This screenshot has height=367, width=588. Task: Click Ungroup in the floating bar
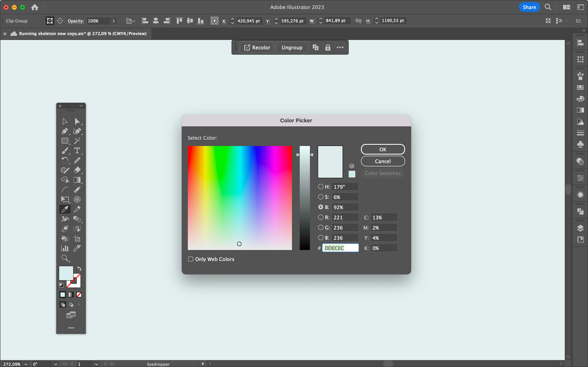(x=292, y=47)
